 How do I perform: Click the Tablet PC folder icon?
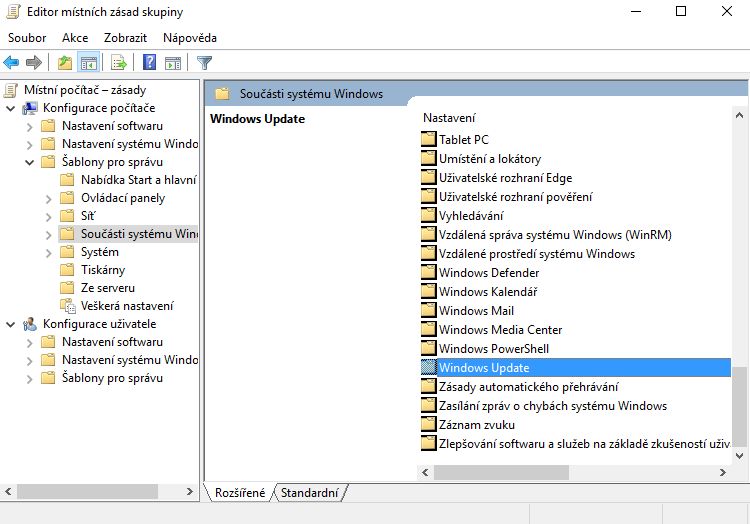[429, 139]
